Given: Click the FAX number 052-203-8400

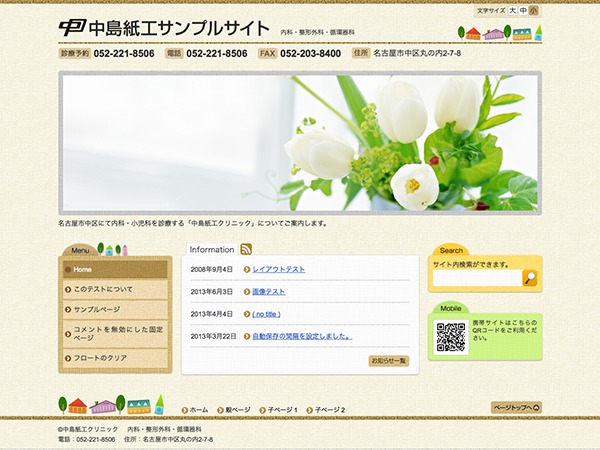Looking at the screenshot, I should pos(310,53).
